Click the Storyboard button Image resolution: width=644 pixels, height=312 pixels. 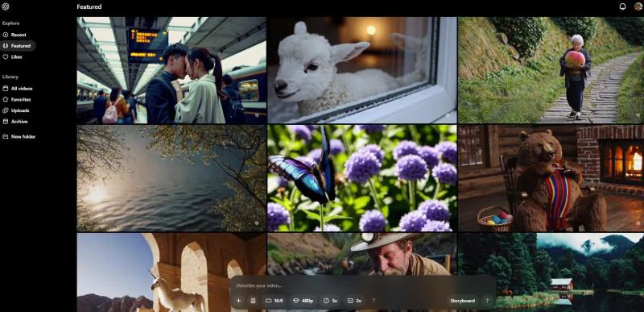462,301
